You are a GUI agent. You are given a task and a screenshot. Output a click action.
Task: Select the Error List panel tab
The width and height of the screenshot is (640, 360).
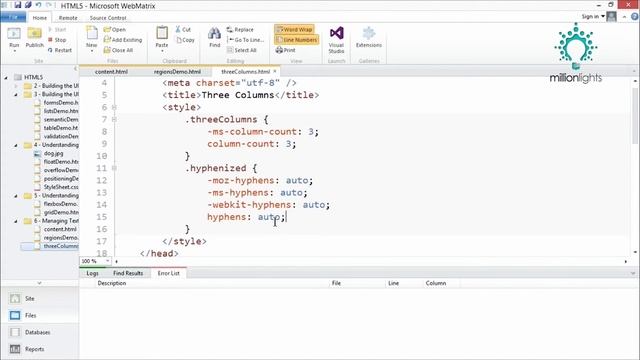[169, 273]
